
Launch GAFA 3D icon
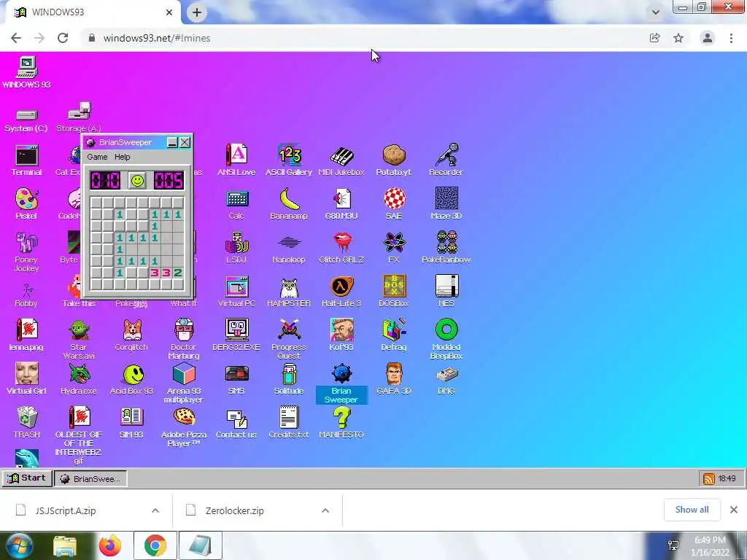click(394, 374)
